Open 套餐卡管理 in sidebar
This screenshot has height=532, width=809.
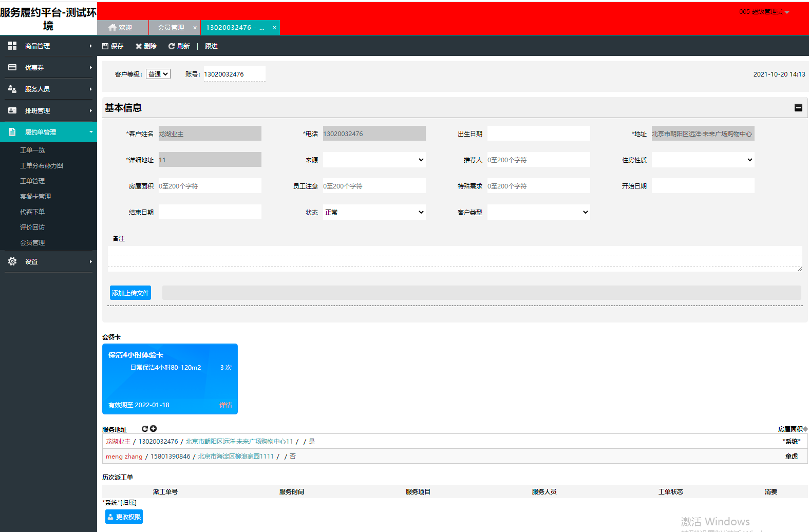35,196
